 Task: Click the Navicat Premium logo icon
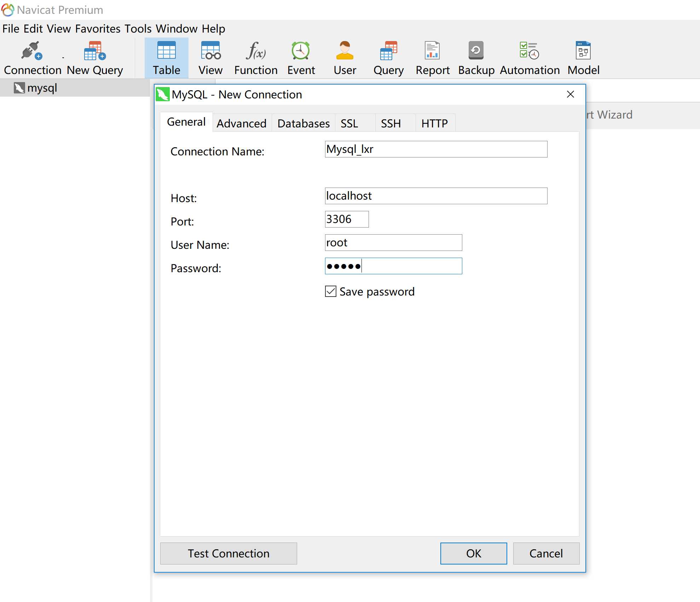tap(8, 10)
